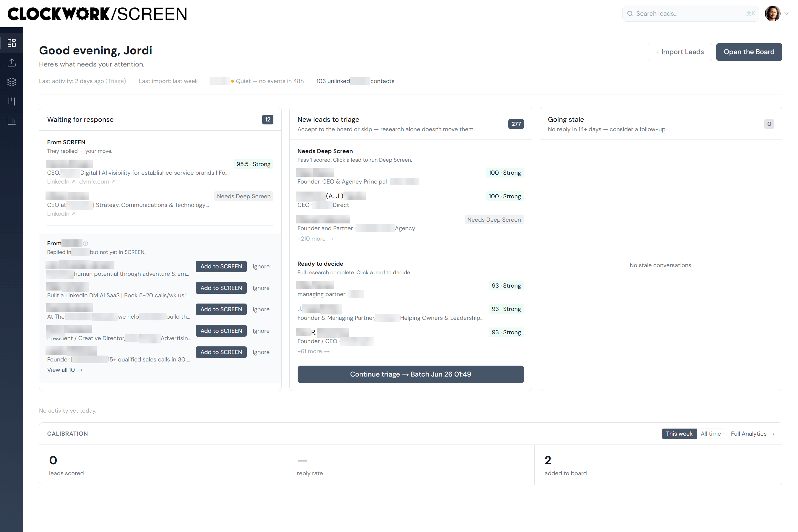Open the Full Analytics link
This screenshot has height=532, width=798.
(x=752, y=434)
